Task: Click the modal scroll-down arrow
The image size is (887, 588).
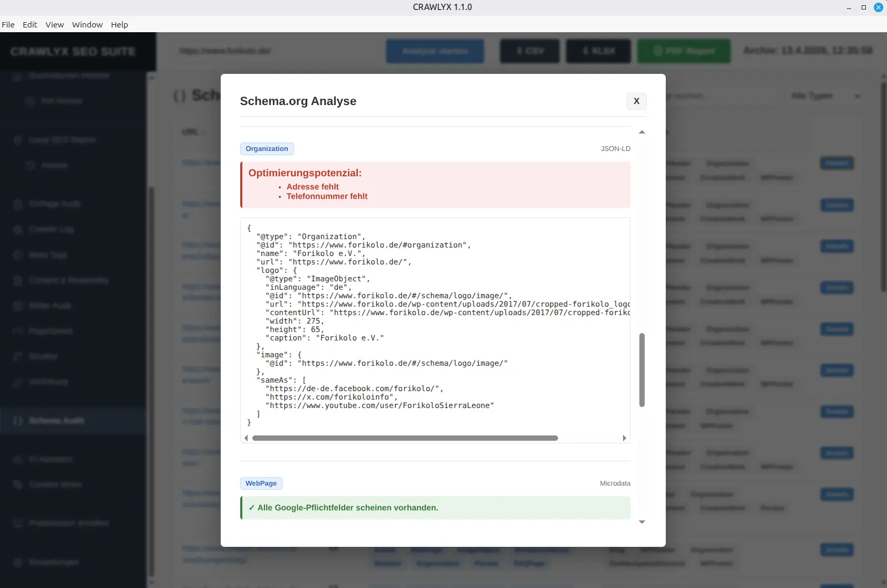Action: pos(642,522)
